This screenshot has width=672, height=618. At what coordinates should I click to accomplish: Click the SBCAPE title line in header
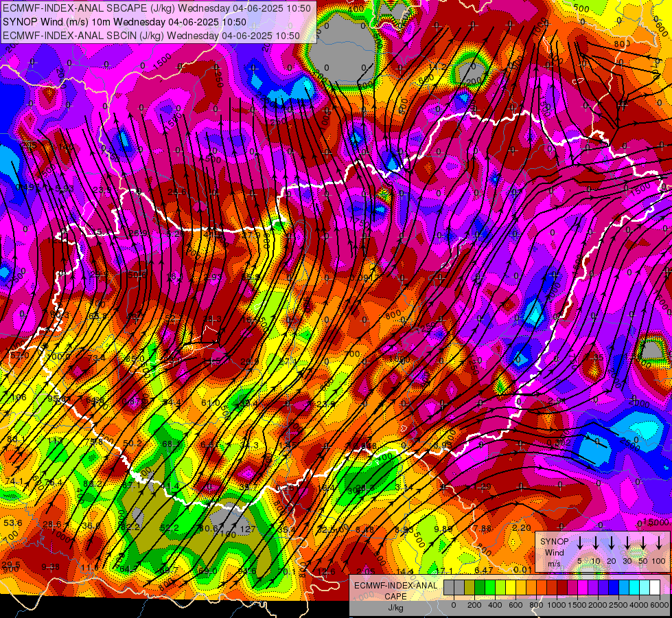(x=157, y=8)
